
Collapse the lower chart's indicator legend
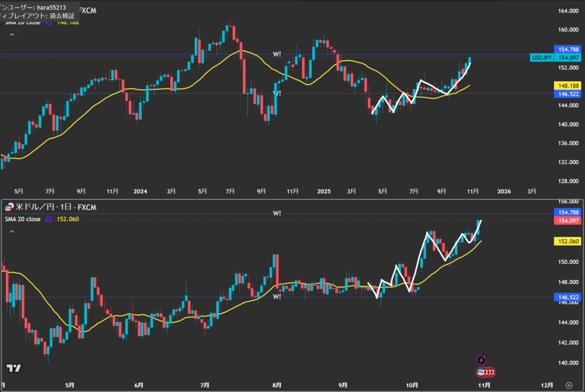11,232
